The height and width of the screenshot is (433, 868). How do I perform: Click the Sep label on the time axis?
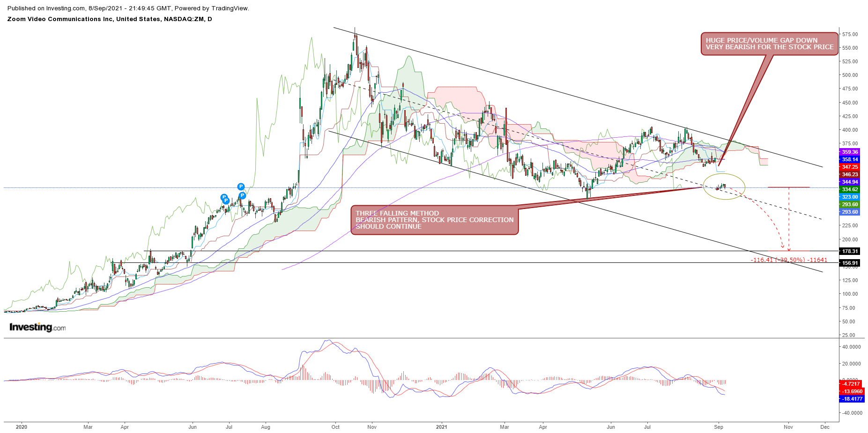pos(719,427)
